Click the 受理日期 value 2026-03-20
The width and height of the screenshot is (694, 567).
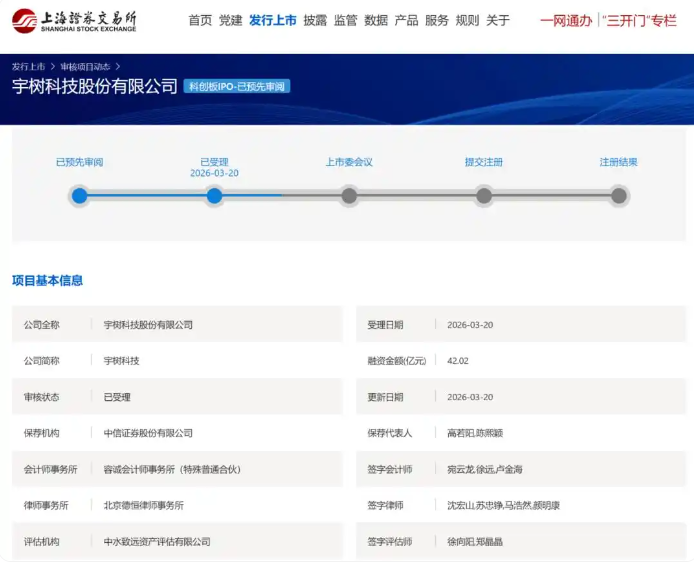(x=470, y=325)
